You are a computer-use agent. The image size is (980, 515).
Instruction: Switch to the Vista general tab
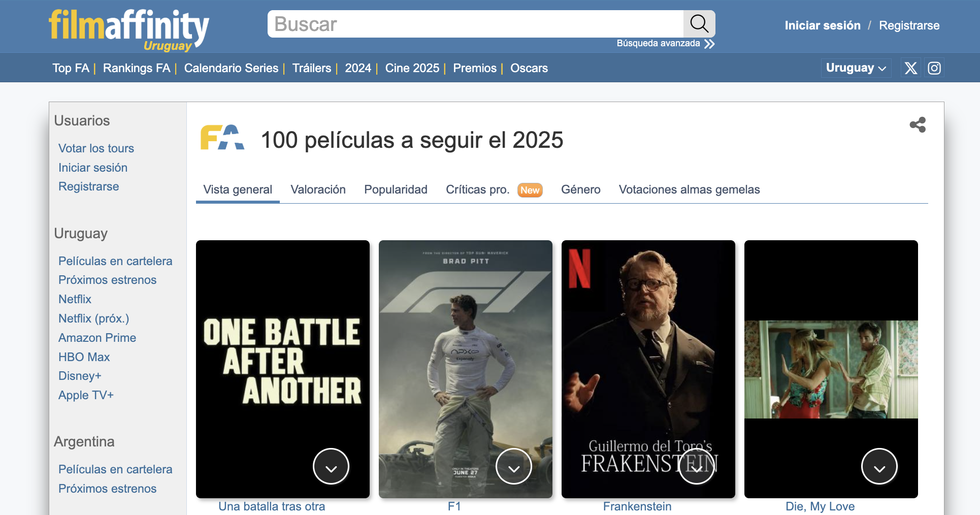(238, 189)
